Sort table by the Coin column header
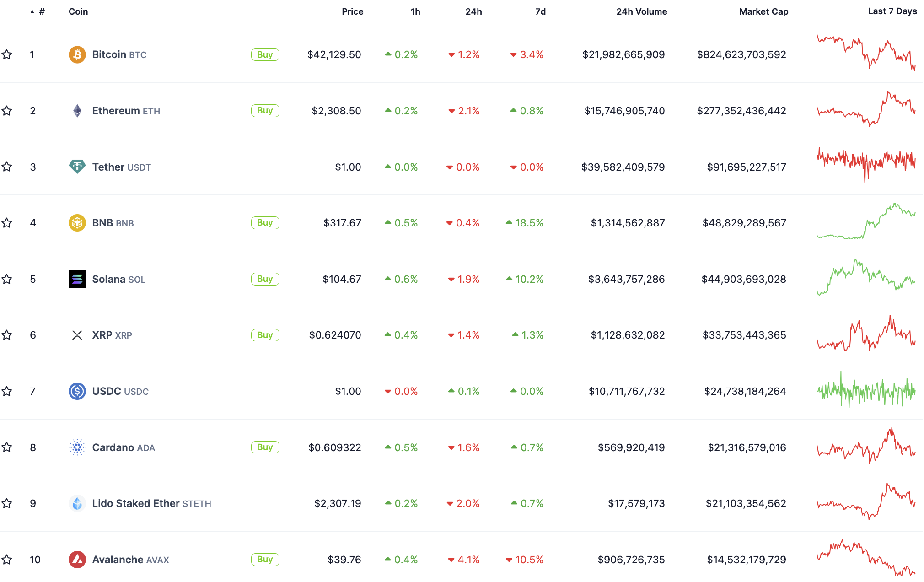This screenshot has width=924, height=582. [x=78, y=11]
